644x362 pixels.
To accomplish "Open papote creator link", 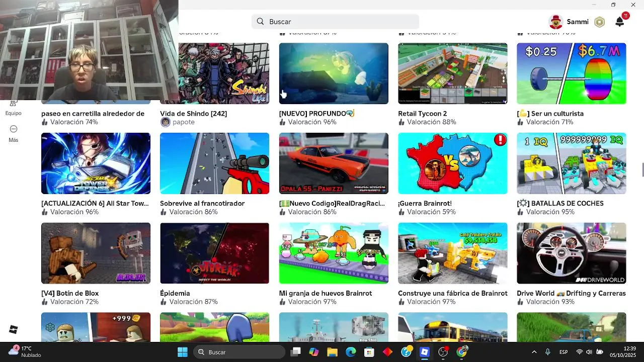I will [184, 122].
